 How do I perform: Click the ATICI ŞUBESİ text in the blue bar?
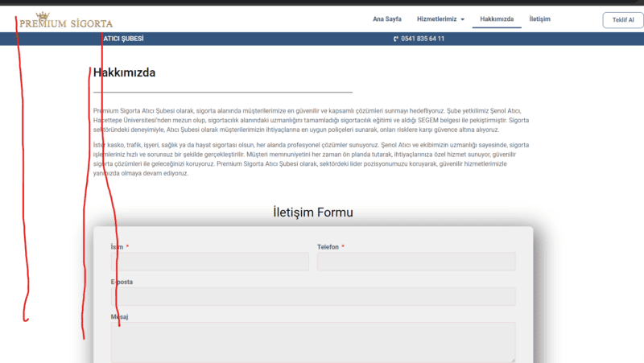point(123,39)
